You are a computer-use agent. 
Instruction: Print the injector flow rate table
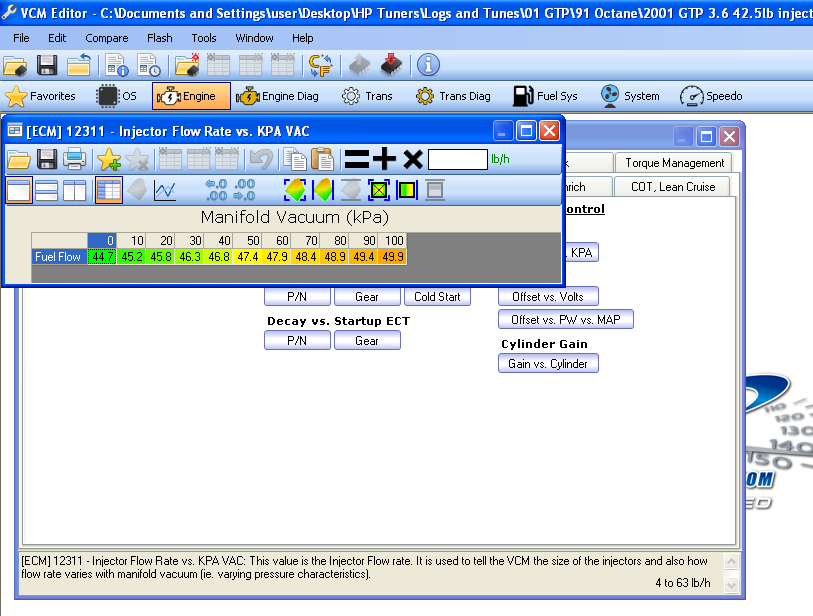click(x=74, y=159)
